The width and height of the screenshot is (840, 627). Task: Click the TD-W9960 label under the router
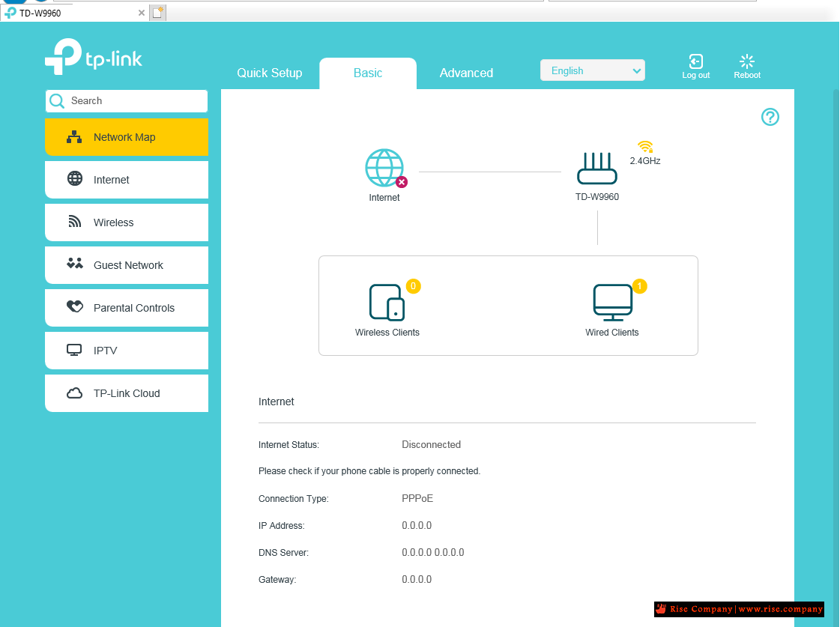[596, 196]
